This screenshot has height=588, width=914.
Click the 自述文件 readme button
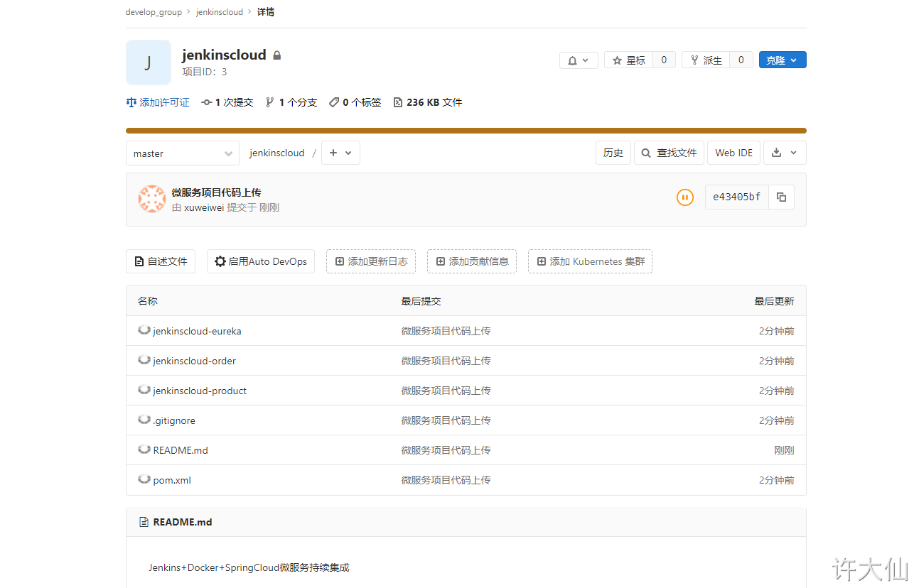[x=161, y=261]
